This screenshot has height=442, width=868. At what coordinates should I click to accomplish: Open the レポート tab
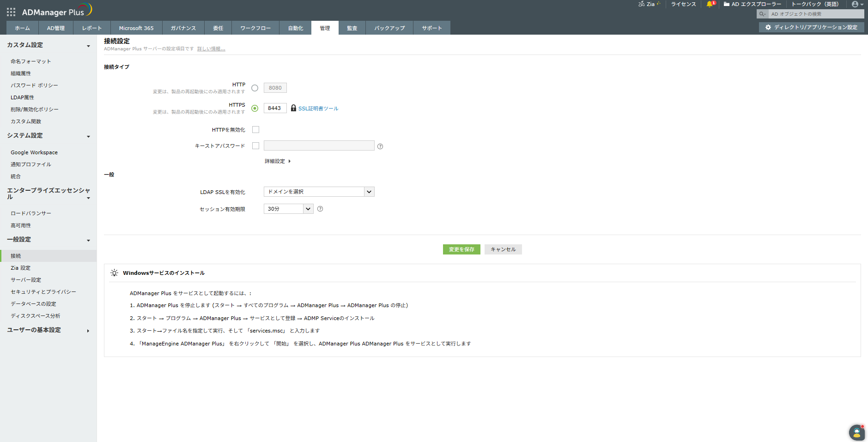[92, 28]
